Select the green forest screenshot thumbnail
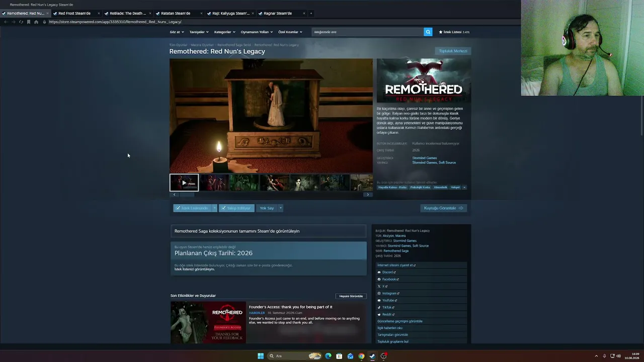Image resolution: width=644 pixels, height=362 pixels. [x=244, y=183]
